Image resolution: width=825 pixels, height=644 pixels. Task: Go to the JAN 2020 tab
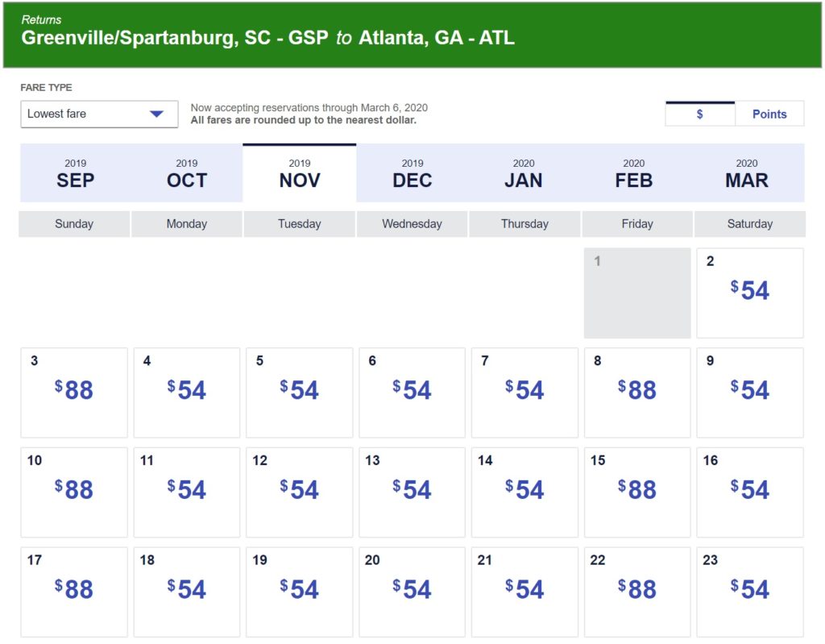[524, 173]
